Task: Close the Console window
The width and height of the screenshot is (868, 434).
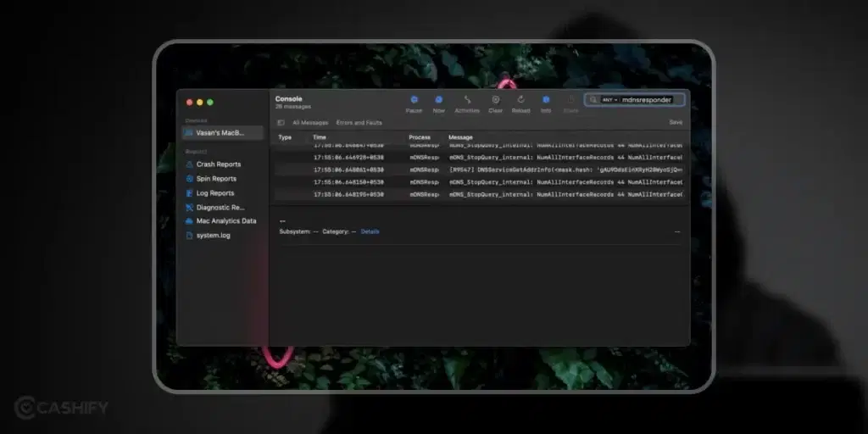Action: [189, 103]
